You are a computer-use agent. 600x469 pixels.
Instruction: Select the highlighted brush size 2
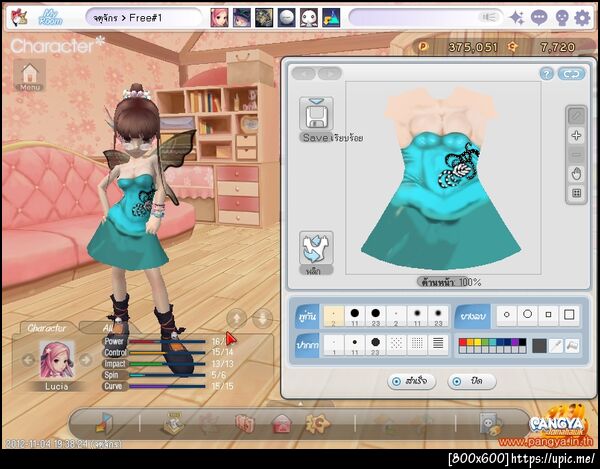pyautogui.click(x=334, y=316)
